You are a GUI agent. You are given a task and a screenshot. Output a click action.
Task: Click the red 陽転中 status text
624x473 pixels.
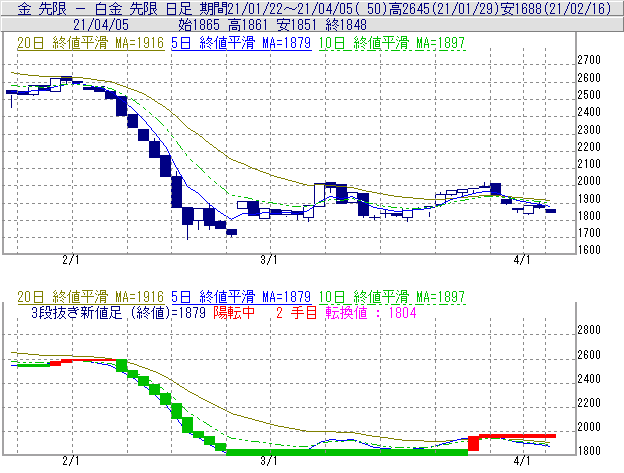[234, 313]
